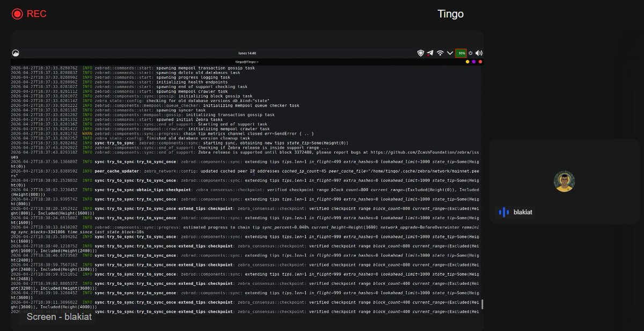This screenshot has height=331, width=644.
Task: Click the red terminal close button
Action: tap(480, 62)
